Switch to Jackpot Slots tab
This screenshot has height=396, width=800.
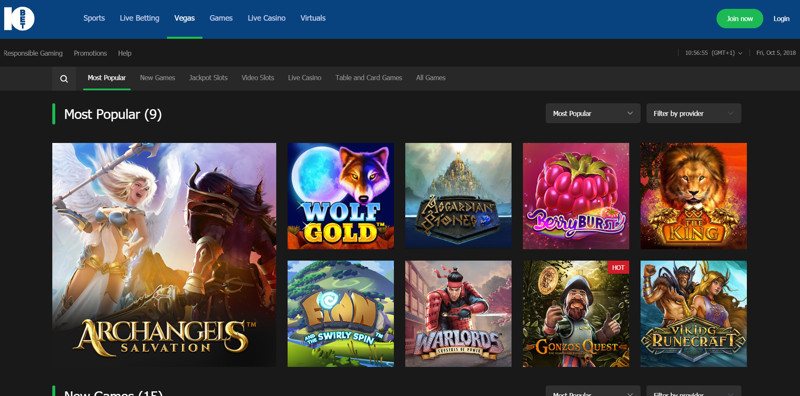click(x=208, y=78)
